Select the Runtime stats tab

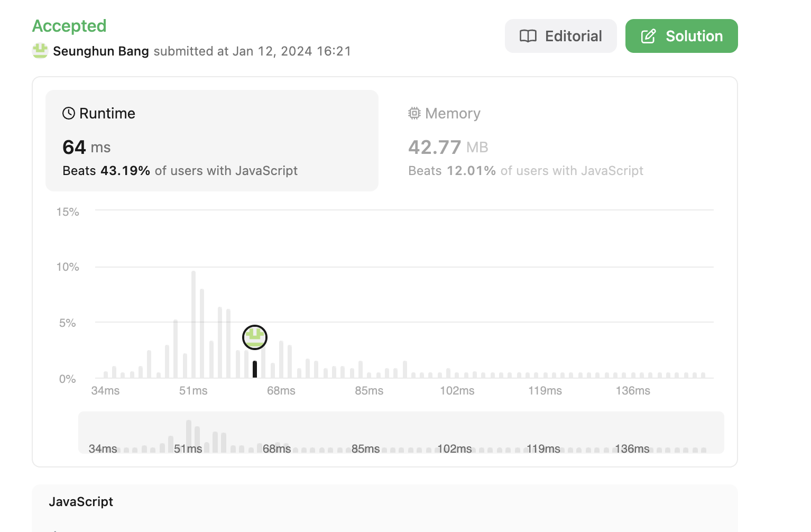(212, 141)
